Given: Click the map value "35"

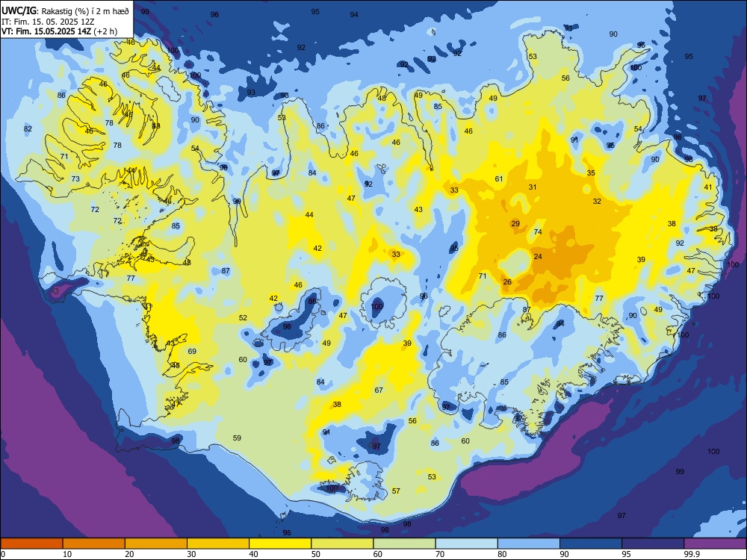Looking at the screenshot, I should pyautogui.click(x=591, y=173).
